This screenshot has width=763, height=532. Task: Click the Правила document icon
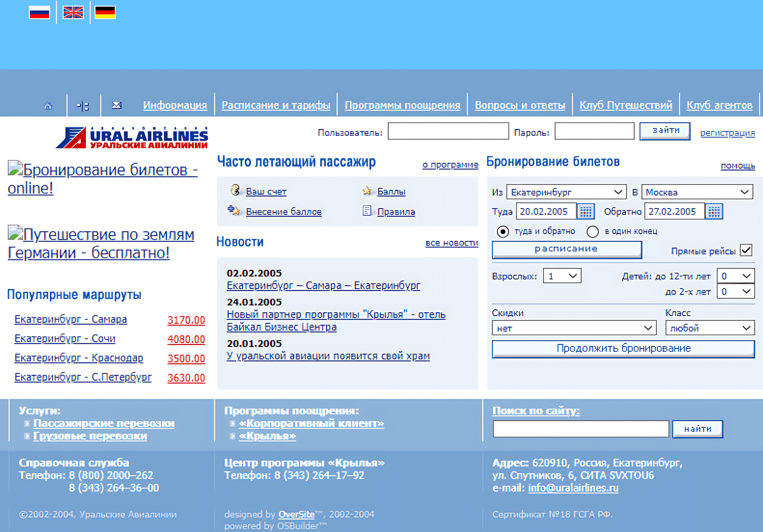tap(367, 211)
